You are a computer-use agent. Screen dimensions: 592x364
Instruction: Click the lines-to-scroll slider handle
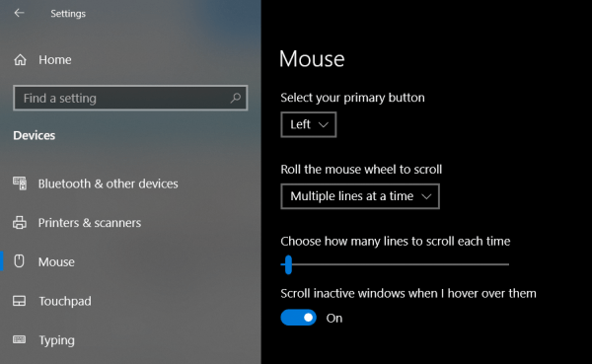pos(288,264)
